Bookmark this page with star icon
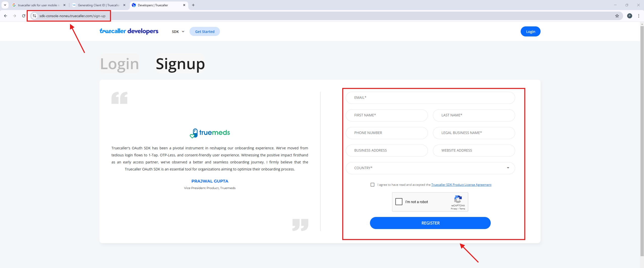The height and width of the screenshot is (268, 644). (x=617, y=16)
